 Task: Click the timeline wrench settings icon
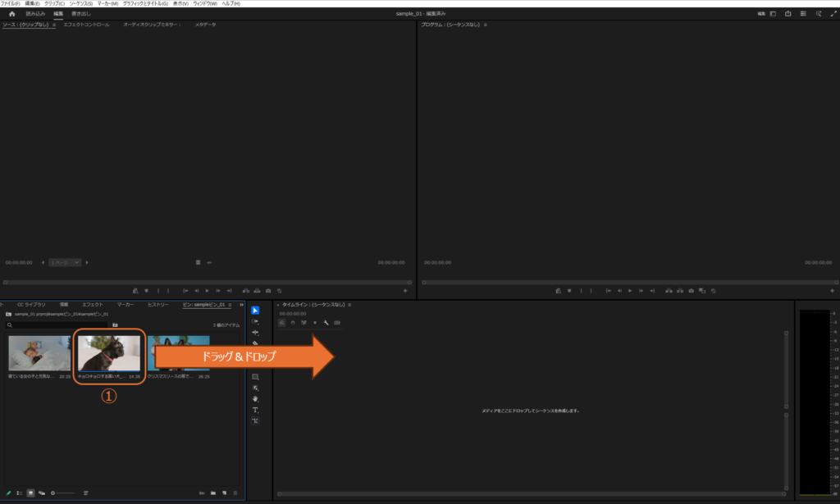tap(326, 323)
